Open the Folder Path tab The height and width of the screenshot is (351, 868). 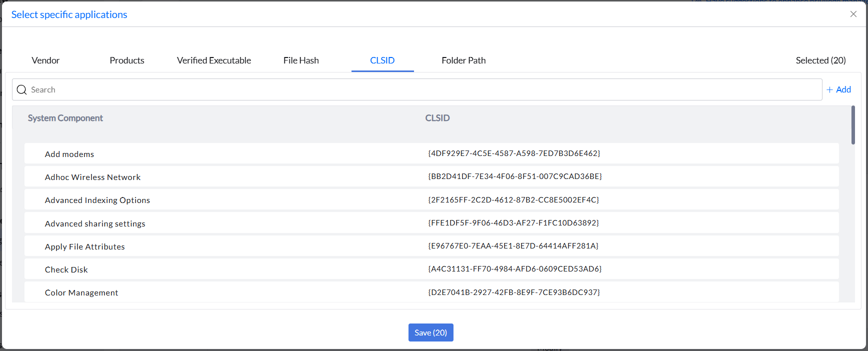pyautogui.click(x=463, y=60)
